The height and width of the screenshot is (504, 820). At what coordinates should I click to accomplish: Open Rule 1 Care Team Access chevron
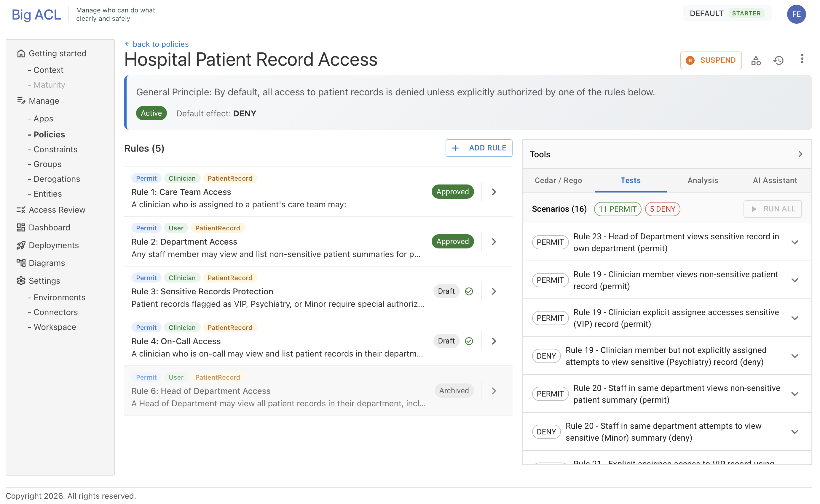point(494,192)
